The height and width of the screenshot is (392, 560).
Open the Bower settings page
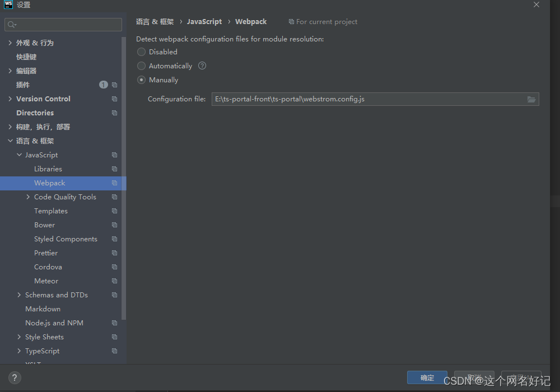point(45,225)
